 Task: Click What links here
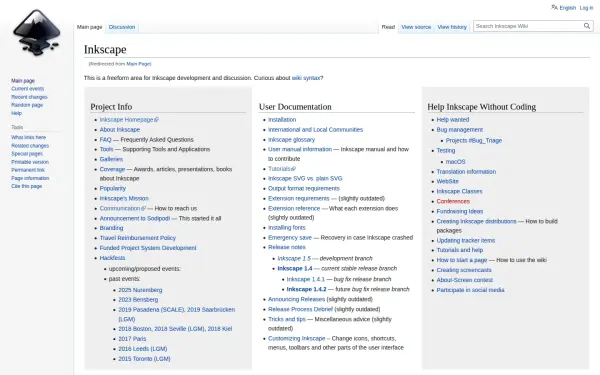[28, 137]
